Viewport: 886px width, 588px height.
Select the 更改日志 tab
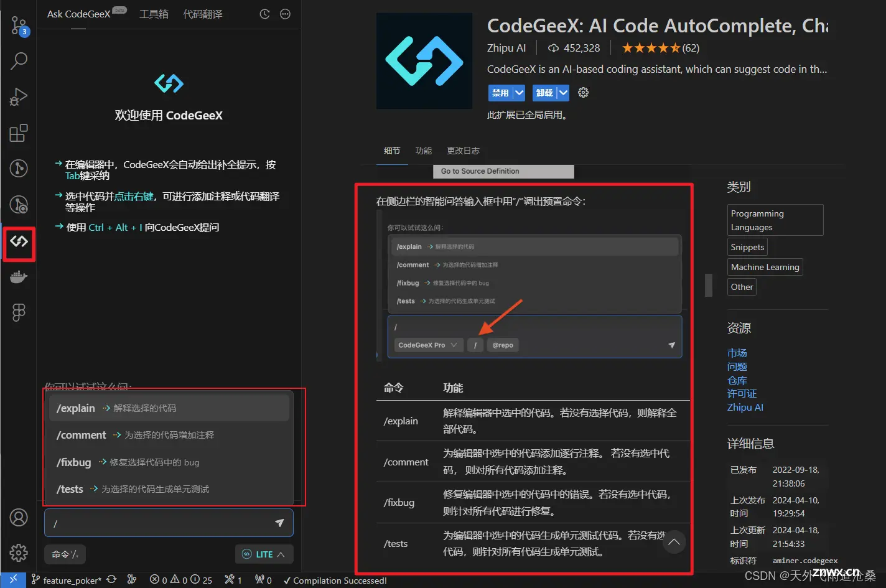pyautogui.click(x=463, y=151)
